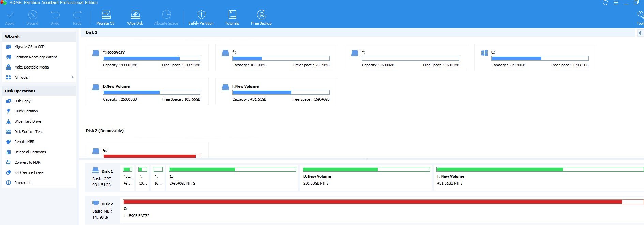Open the Tools wrench icon
644x225 pixels.
640,15
